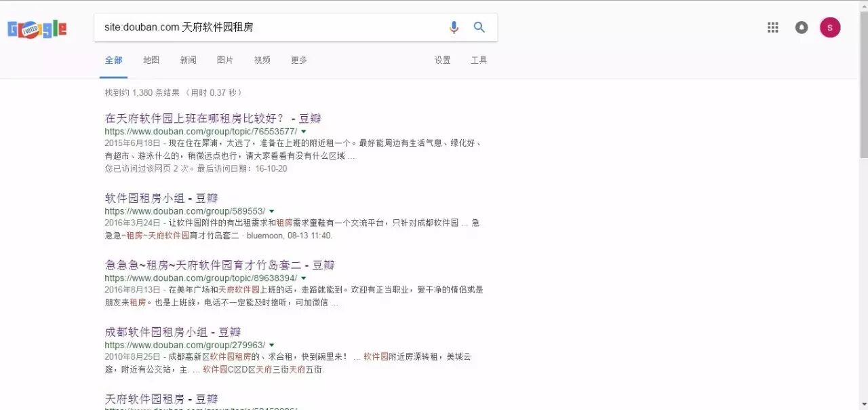Image resolution: width=868 pixels, height=410 pixels.
Task: Open the account avatar S
Action: click(x=830, y=27)
